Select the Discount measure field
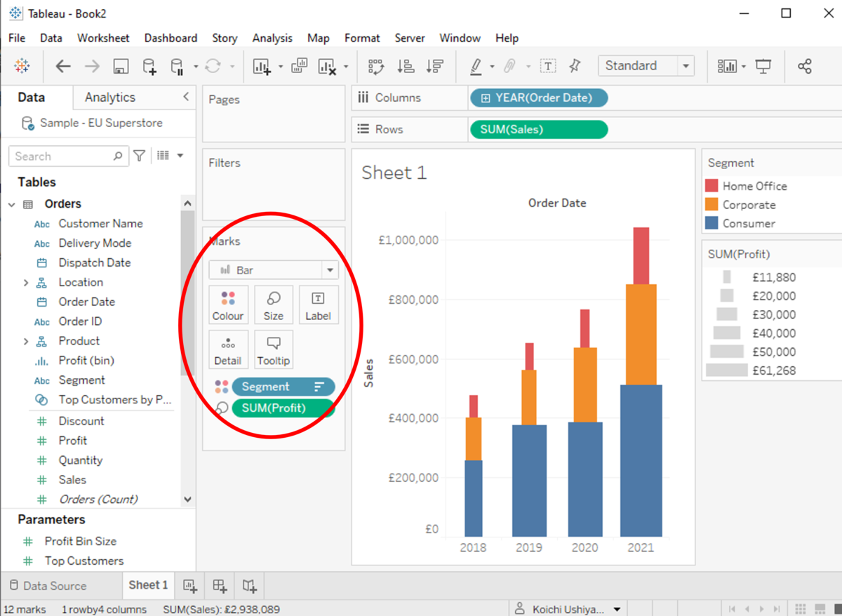 click(81, 421)
